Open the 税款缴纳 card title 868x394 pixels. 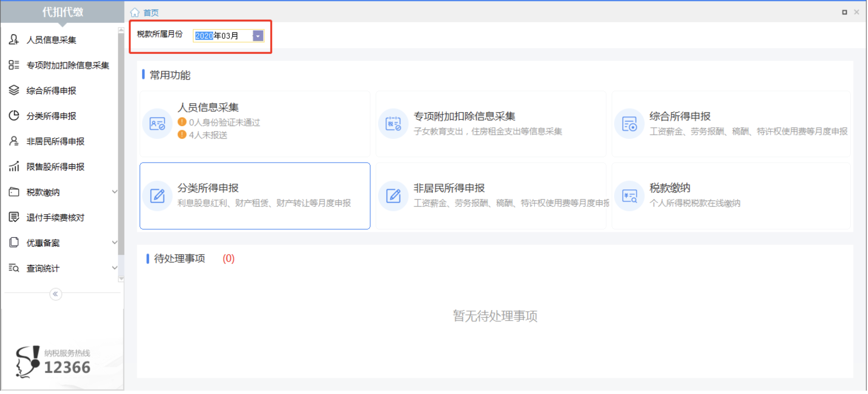pos(670,188)
